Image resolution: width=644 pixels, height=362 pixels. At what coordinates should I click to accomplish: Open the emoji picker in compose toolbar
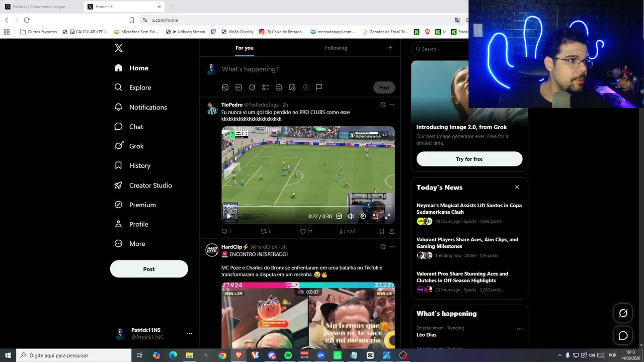[x=279, y=87]
